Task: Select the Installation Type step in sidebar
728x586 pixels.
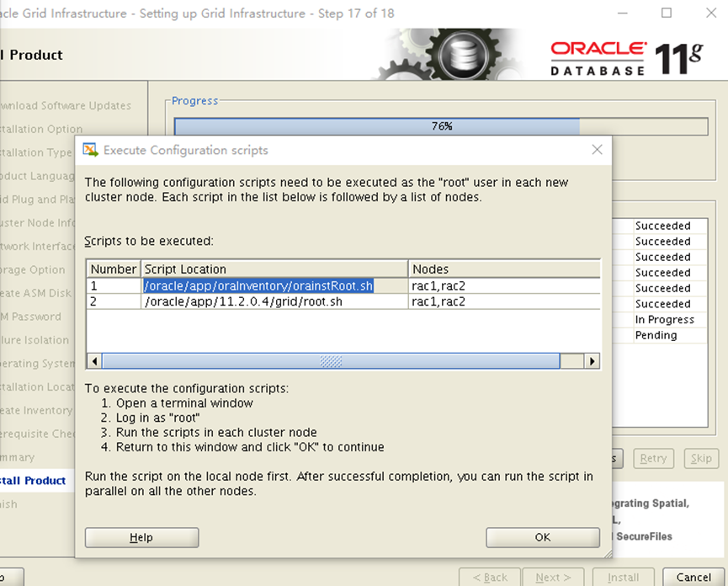Action: pos(36,152)
